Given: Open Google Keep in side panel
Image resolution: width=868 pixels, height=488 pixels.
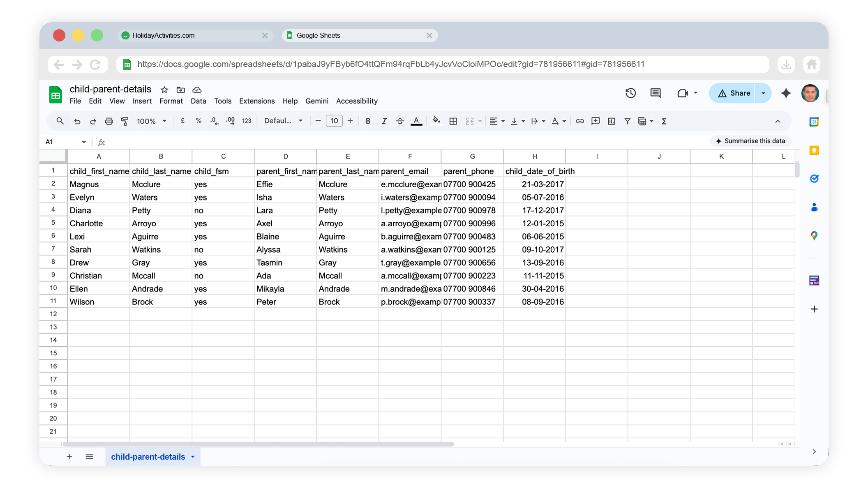Looking at the screenshot, I should coord(814,150).
